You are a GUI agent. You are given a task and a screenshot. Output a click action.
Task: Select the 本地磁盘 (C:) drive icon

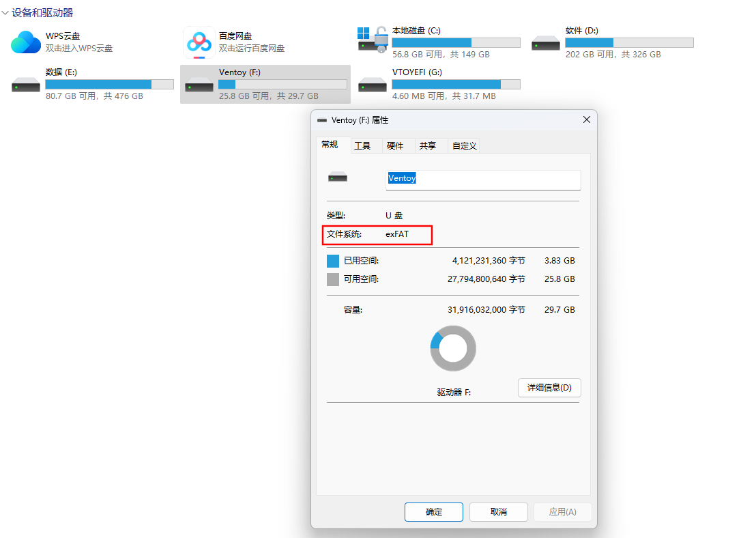coord(373,40)
